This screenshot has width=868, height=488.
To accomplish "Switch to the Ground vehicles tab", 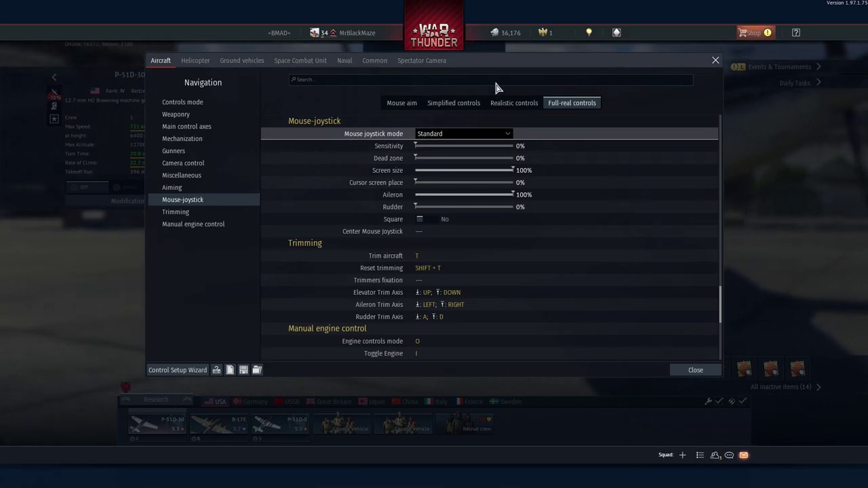I will click(242, 60).
